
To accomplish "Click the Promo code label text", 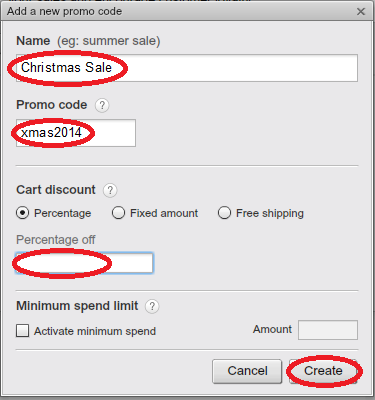I will 52,105.
